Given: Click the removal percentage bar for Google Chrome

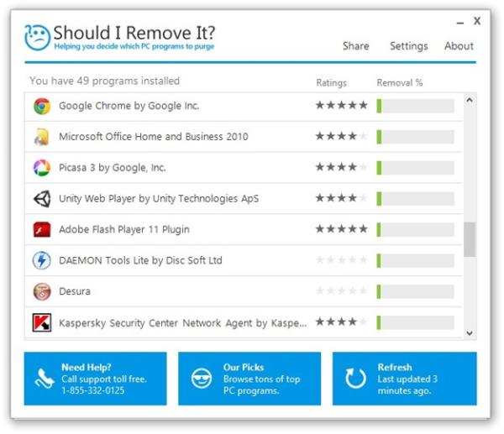Looking at the screenshot, I should 416,106.
